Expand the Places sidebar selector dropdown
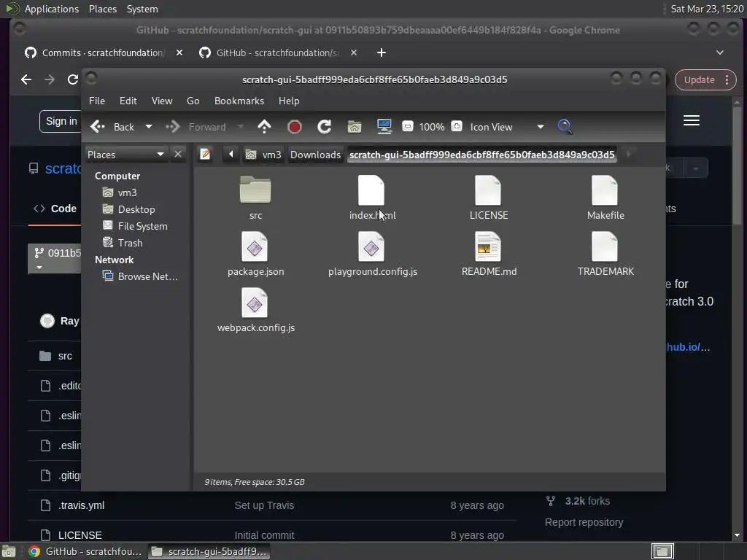Image resolution: width=747 pixels, height=560 pixels. click(x=126, y=155)
